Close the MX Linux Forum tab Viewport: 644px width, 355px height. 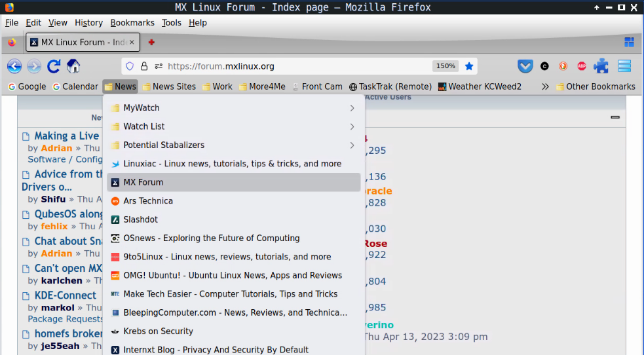(132, 43)
